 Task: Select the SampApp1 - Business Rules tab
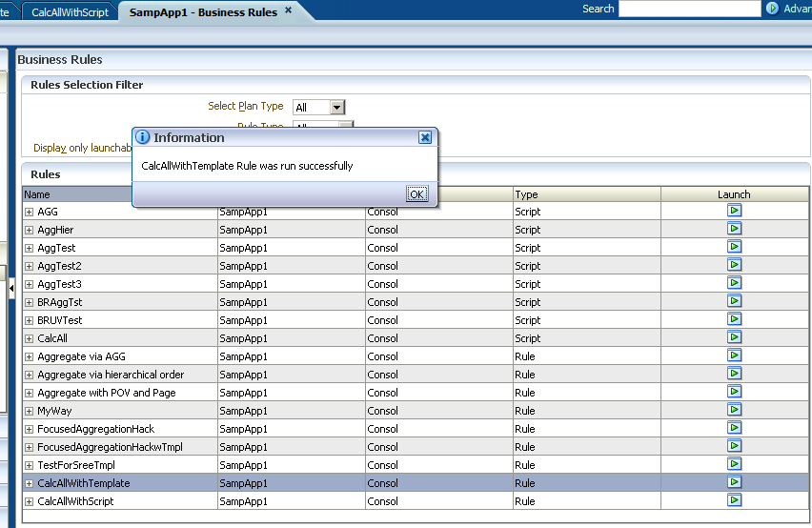[x=203, y=11]
